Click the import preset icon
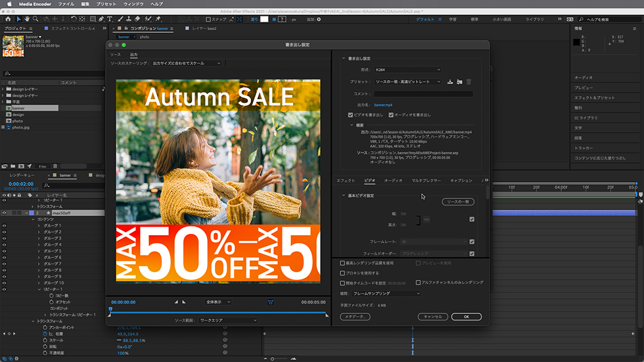 459,81
